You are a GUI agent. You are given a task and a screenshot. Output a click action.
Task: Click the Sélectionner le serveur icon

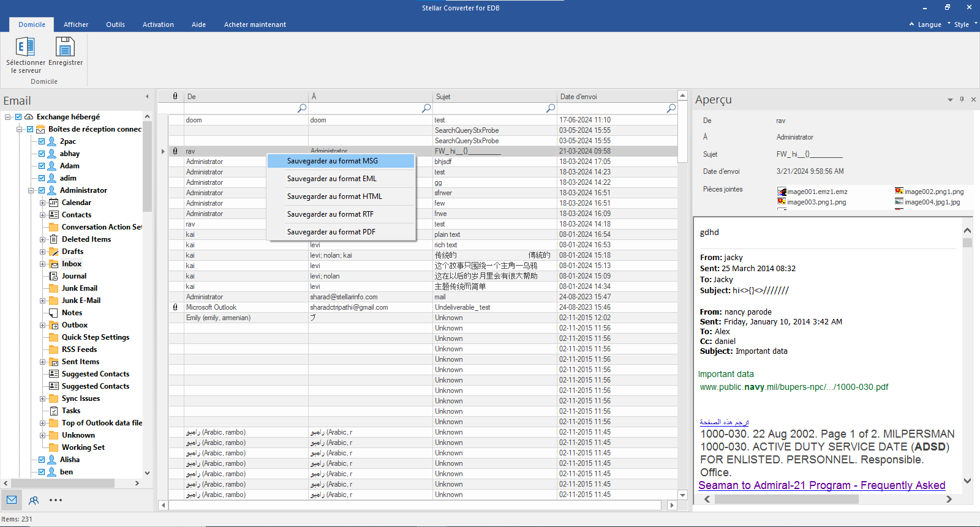coord(25,47)
